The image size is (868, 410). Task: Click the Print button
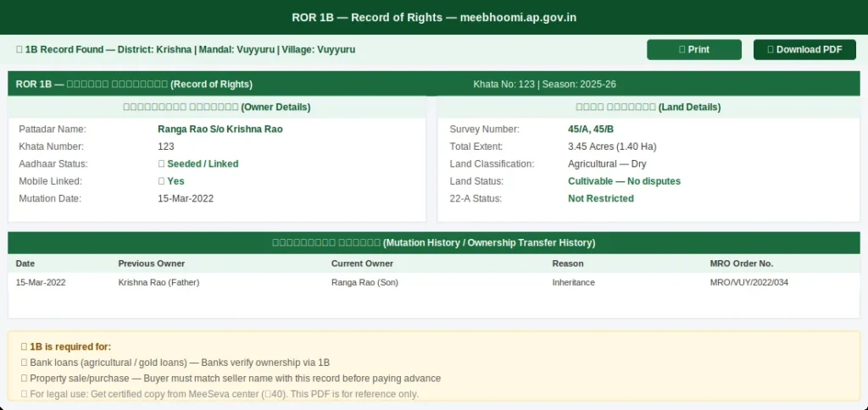pos(693,50)
